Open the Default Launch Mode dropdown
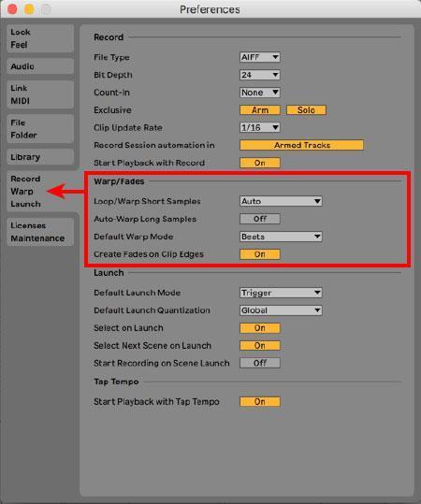Image resolution: width=421 pixels, height=504 pixels. (281, 293)
